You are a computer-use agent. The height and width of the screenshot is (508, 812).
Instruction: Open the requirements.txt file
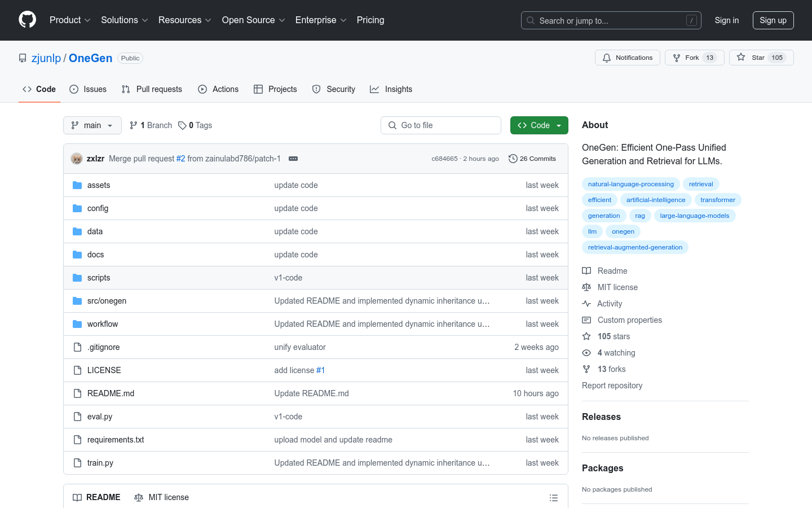click(116, 440)
